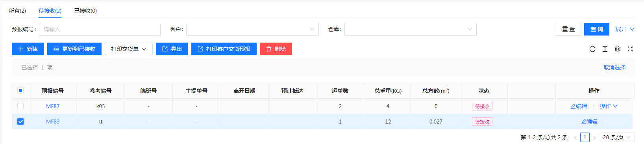Toggle the select-all header checkbox
This screenshot has height=144, width=644.
coord(20,91)
